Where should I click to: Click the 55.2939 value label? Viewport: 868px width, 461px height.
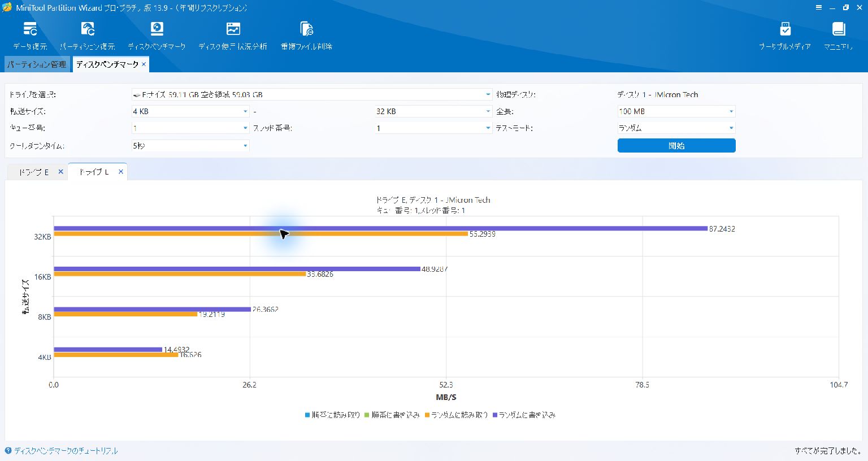coord(483,234)
